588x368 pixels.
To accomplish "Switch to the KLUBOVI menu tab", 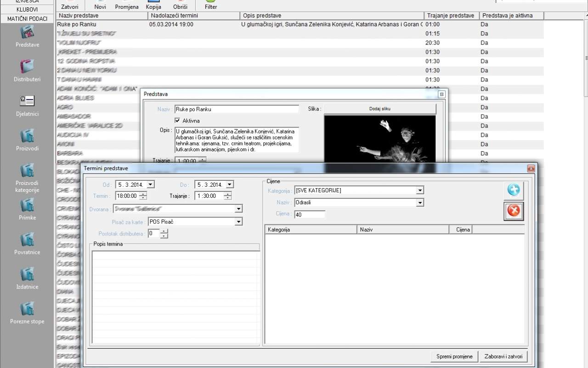I will click(x=27, y=10).
